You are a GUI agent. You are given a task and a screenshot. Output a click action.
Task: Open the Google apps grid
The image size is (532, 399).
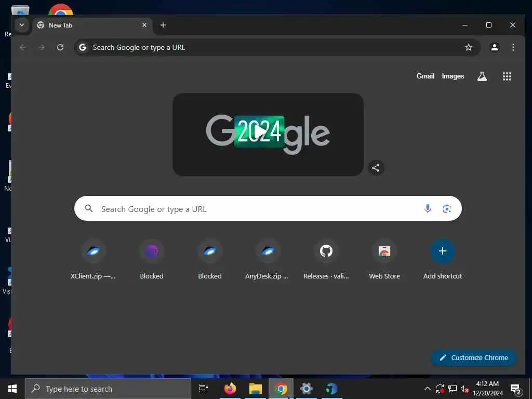click(x=507, y=76)
